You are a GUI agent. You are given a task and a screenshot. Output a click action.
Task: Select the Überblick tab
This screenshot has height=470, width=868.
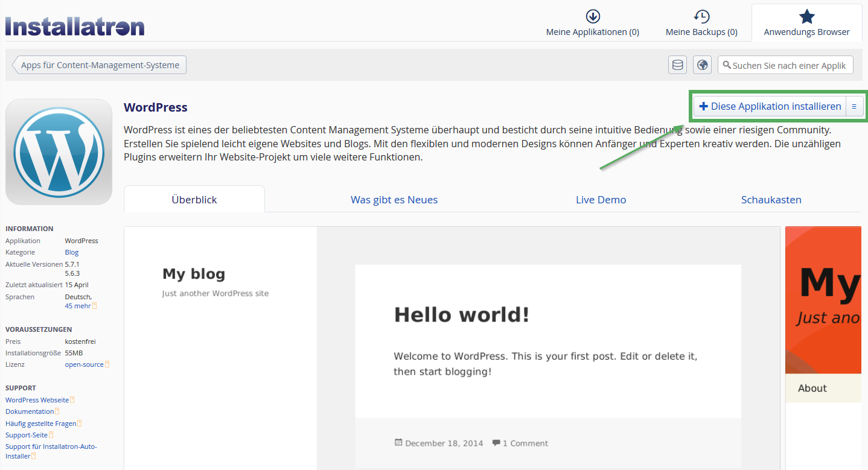click(194, 199)
